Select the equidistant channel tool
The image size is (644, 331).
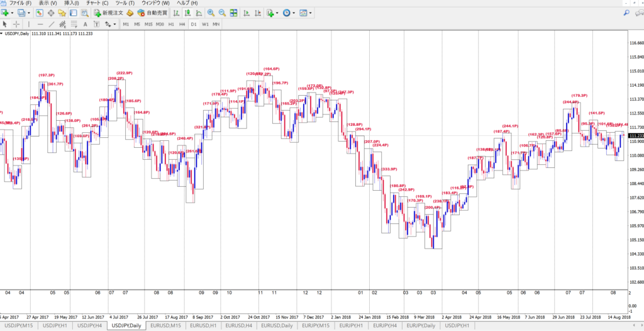[x=62, y=25]
